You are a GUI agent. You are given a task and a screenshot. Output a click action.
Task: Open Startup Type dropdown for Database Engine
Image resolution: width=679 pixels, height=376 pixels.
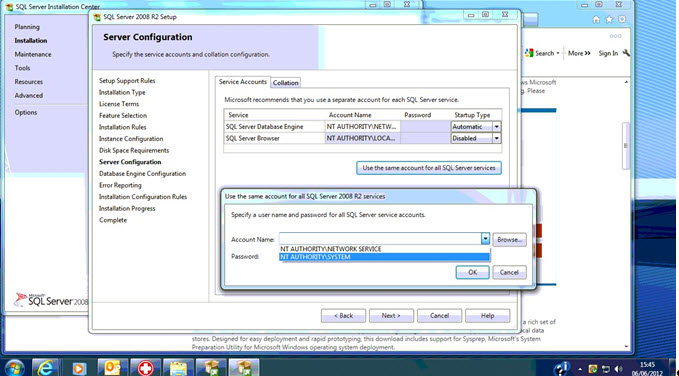coord(497,126)
